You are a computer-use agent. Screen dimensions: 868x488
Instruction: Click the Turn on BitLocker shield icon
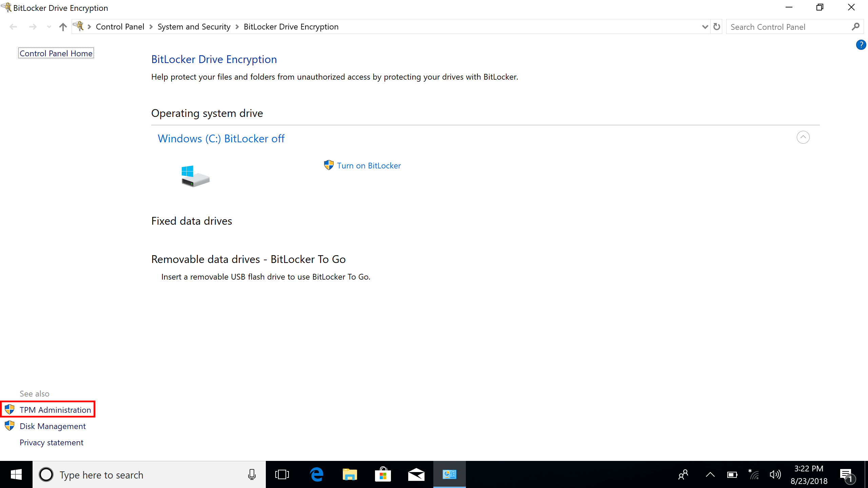click(x=329, y=166)
